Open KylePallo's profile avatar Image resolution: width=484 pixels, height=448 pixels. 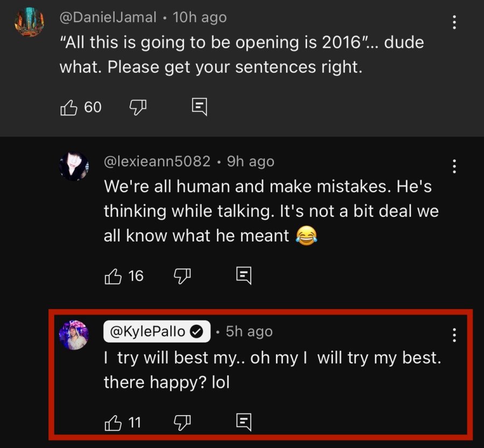click(74, 335)
